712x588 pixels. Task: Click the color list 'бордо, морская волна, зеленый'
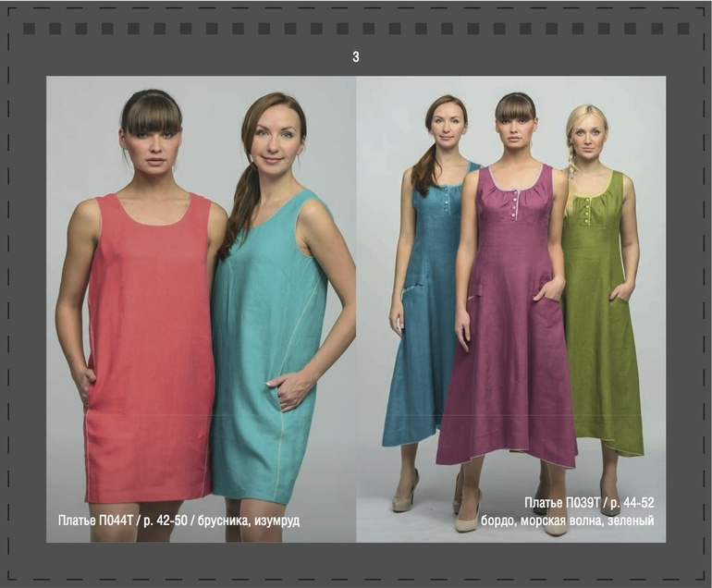pyautogui.click(x=568, y=520)
